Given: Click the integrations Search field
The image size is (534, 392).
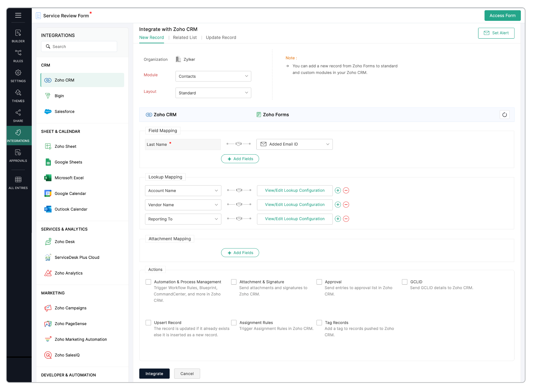Looking at the screenshot, I should [x=79, y=46].
